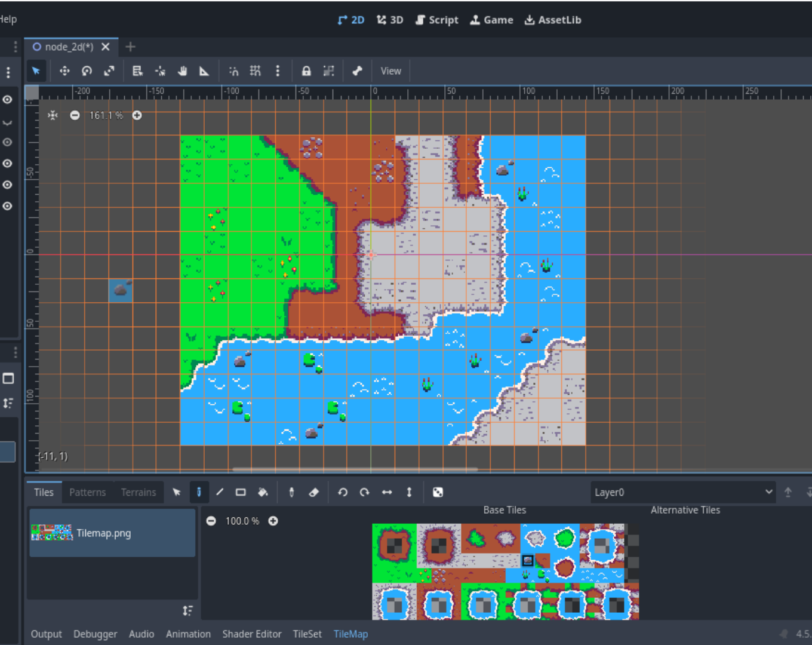Flip tile horizontally in TileMap toolbar
The width and height of the screenshot is (812, 645).
point(387,492)
